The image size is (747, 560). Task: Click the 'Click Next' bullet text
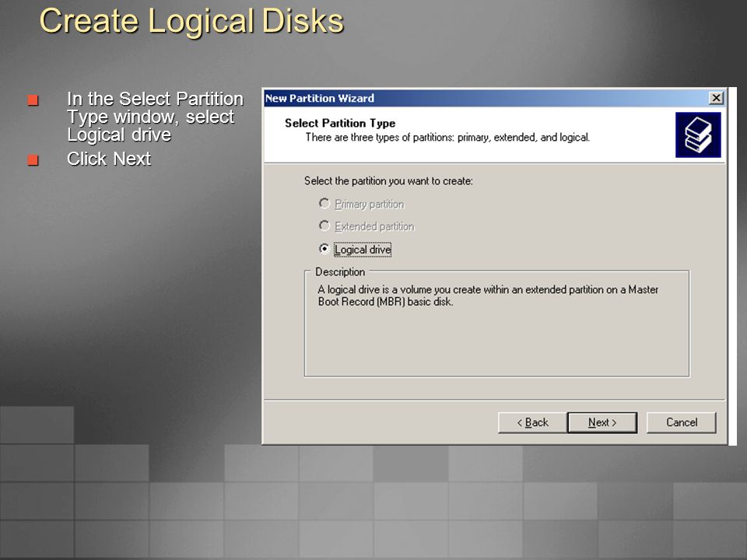109,159
